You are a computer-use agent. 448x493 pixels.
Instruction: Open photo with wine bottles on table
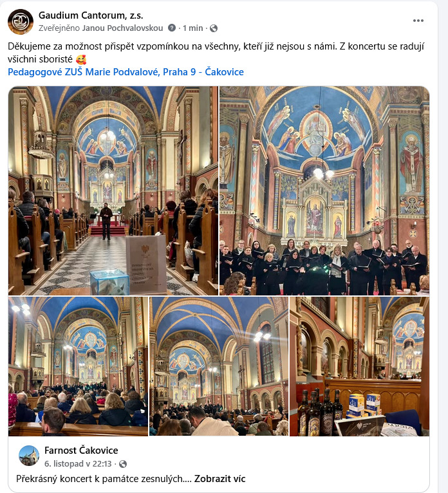click(x=359, y=366)
